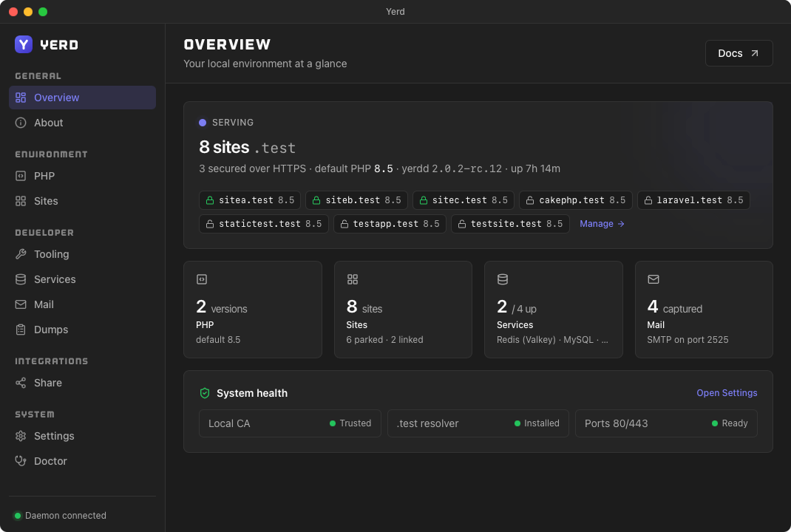Open the sitea.test site chip
791x532 pixels.
pyautogui.click(x=250, y=200)
